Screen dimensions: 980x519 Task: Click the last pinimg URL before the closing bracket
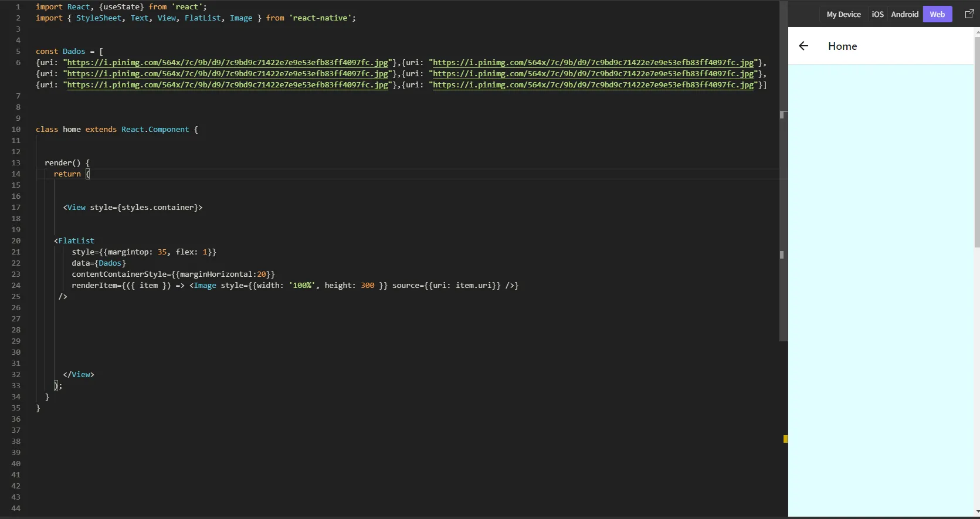(593, 85)
